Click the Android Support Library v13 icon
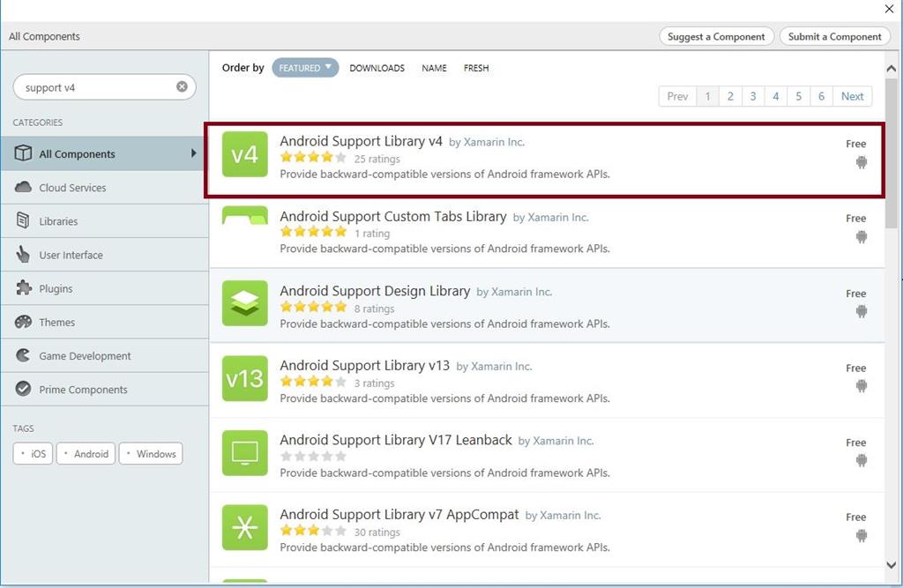903x588 pixels. pos(245,378)
